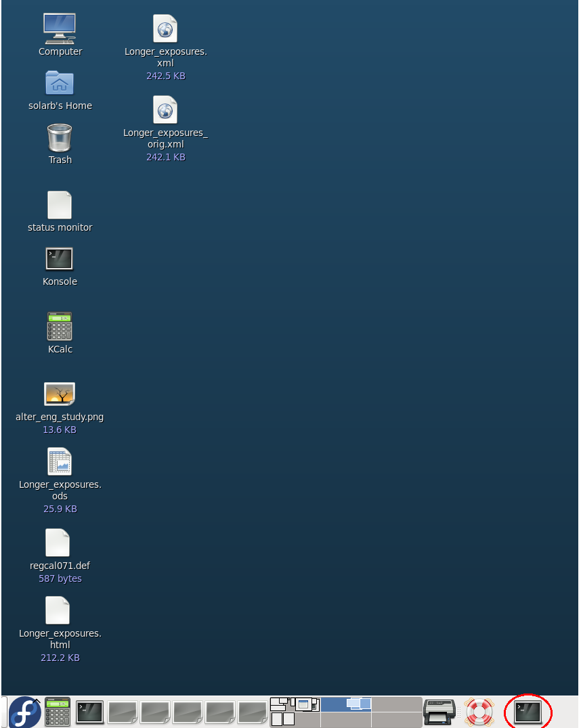Select Longer_exposures_orig.xml file icon

click(x=165, y=110)
